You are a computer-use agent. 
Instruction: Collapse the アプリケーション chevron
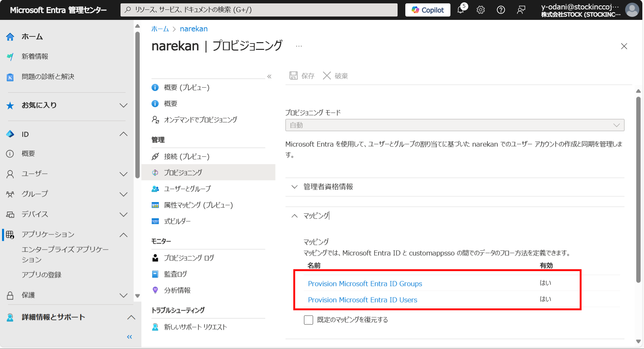tap(124, 235)
